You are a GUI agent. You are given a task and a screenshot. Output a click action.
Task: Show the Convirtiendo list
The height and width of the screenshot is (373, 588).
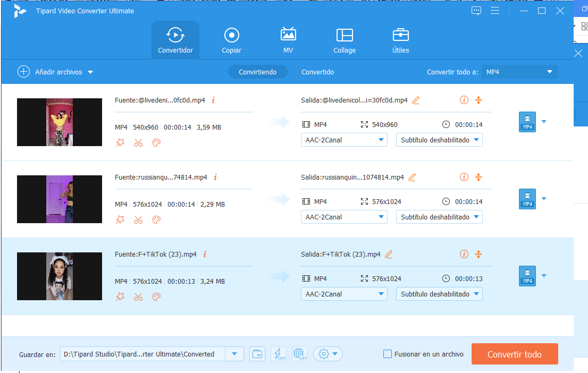coord(258,72)
